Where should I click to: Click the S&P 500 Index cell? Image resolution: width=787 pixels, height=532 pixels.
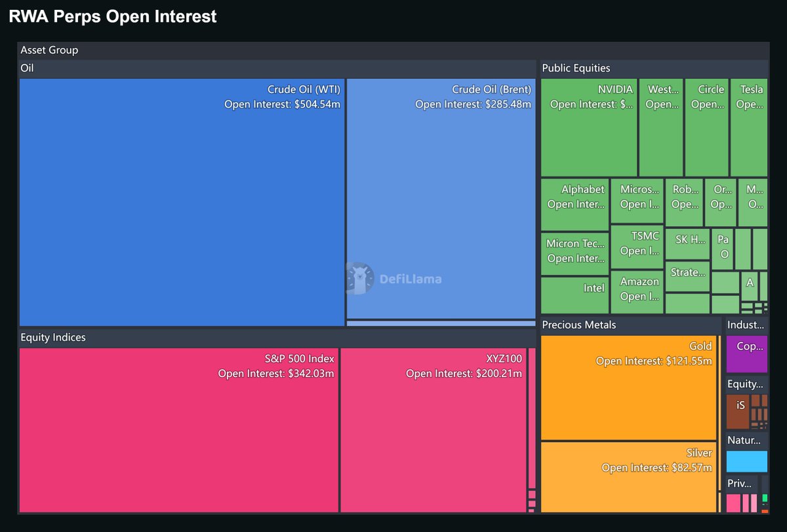pyautogui.click(x=179, y=430)
